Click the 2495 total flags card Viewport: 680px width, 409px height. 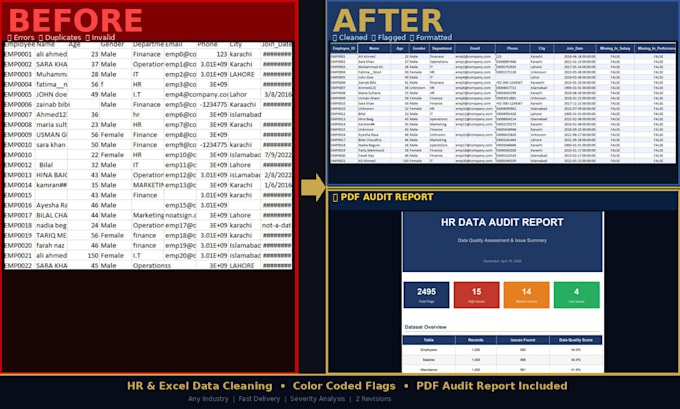(x=426, y=295)
